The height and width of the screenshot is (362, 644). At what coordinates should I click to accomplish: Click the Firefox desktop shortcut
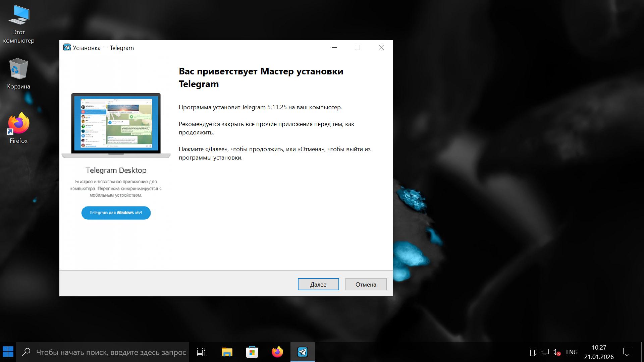[x=18, y=124]
